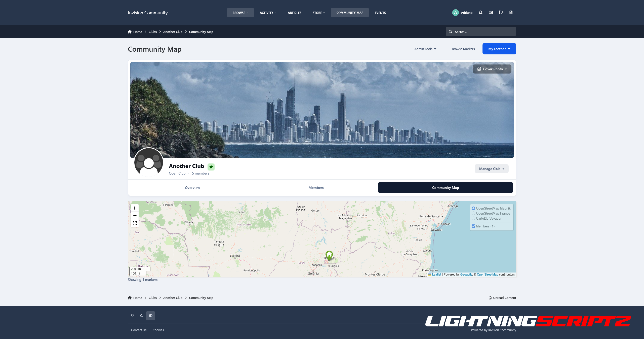Zoom in on the map
The width and height of the screenshot is (644, 339).
(135, 208)
